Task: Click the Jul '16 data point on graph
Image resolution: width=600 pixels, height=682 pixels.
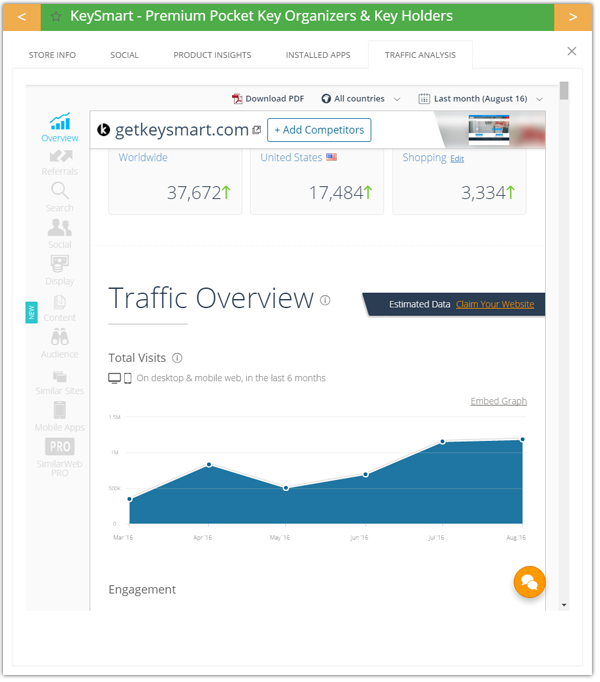Action: [442, 442]
